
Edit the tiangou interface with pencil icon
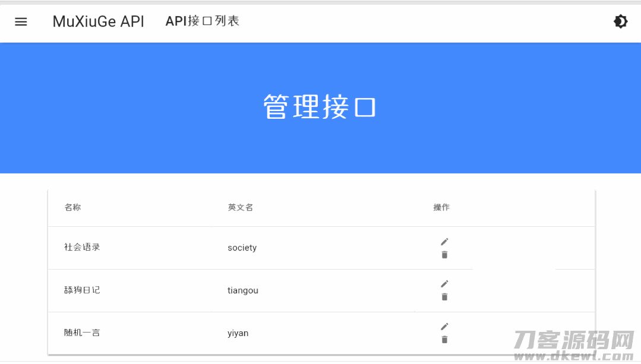click(444, 283)
